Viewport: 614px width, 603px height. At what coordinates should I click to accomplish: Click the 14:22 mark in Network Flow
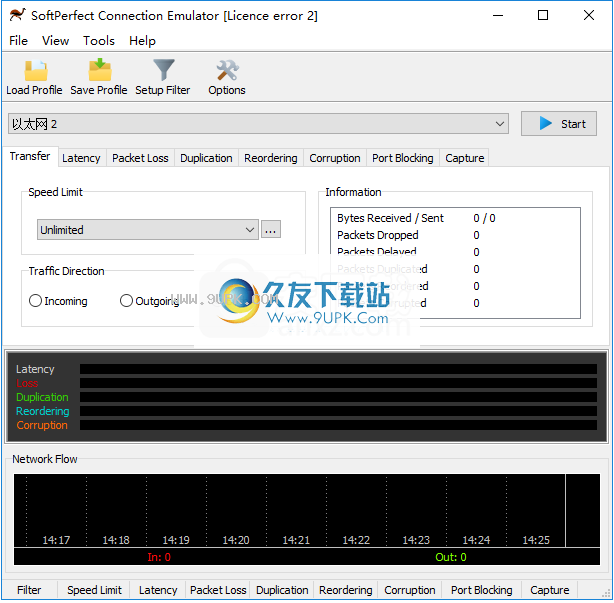click(356, 540)
